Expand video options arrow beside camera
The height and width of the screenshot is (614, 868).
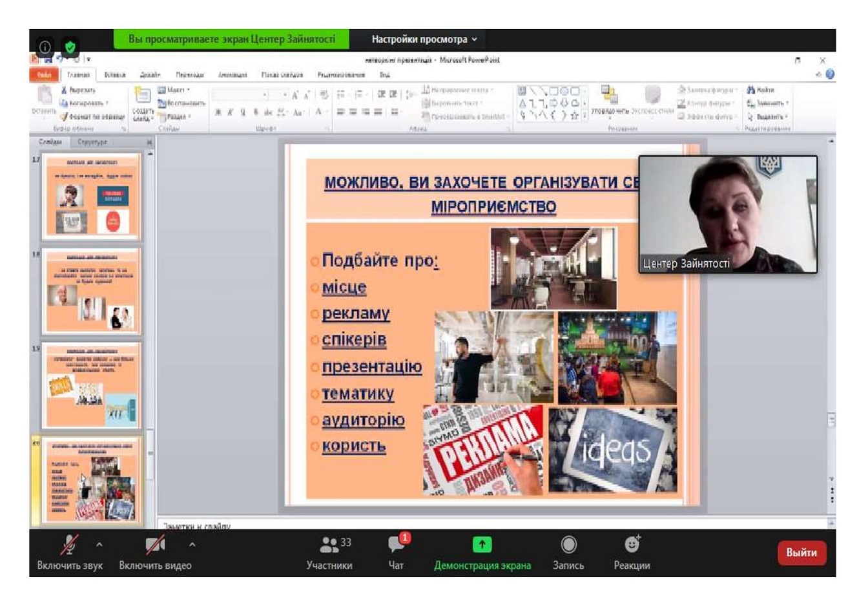192,545
